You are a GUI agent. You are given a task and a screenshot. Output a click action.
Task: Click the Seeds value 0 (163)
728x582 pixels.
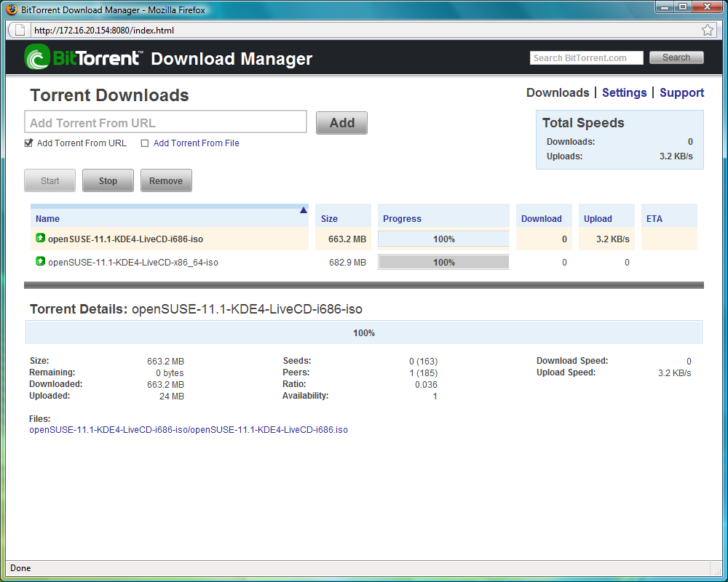(x=423, y=361)
